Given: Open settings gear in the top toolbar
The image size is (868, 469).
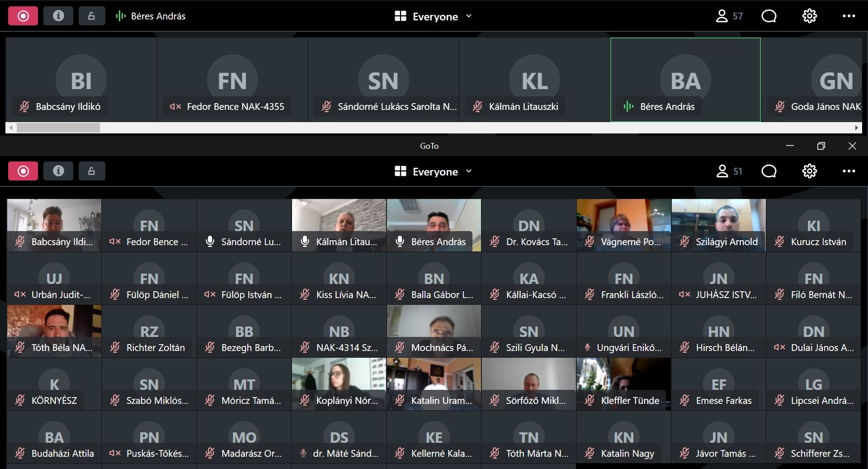Looking at the screenshot, I should pos(809,16).
